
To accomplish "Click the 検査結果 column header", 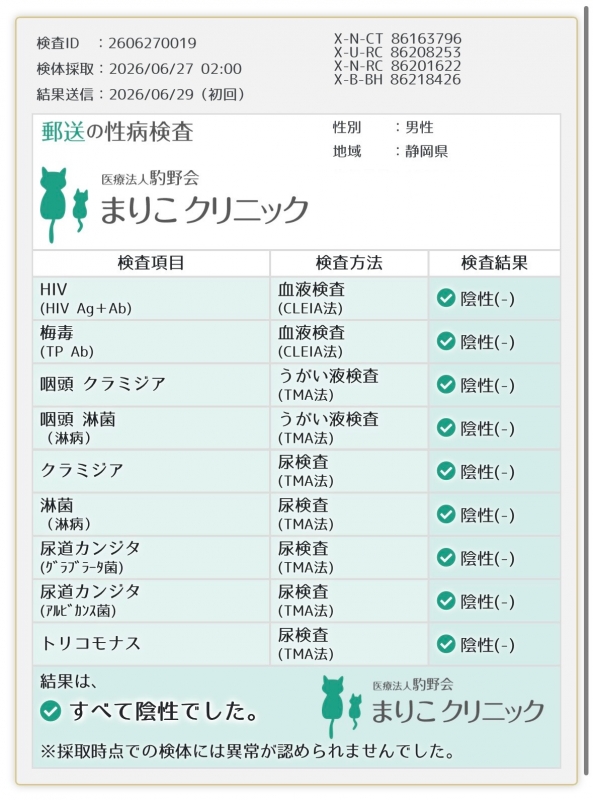I will 494,263.
